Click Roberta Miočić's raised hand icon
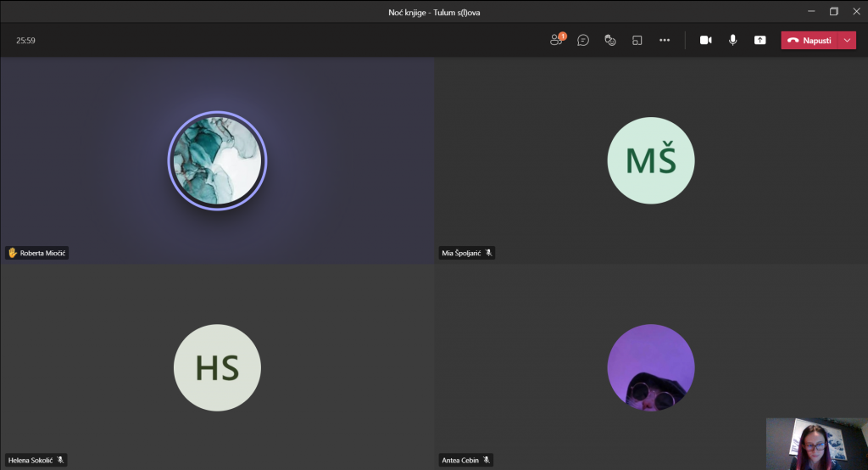Viewport: 868px width, 470px height. click(12, 253)
